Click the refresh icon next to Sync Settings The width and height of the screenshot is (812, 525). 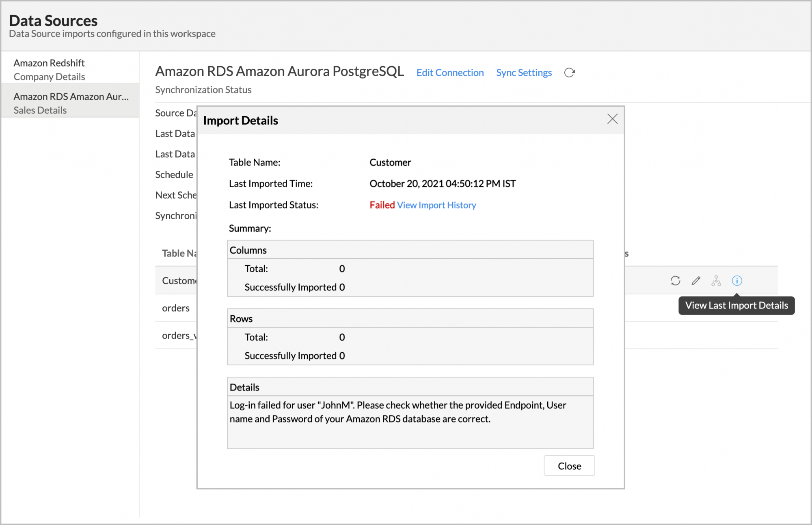tap(570, 73)
